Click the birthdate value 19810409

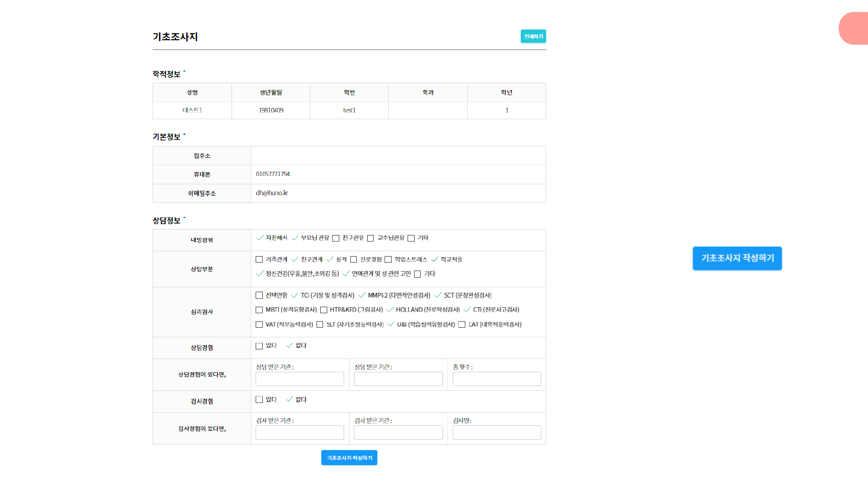click(x=271, y=110)
